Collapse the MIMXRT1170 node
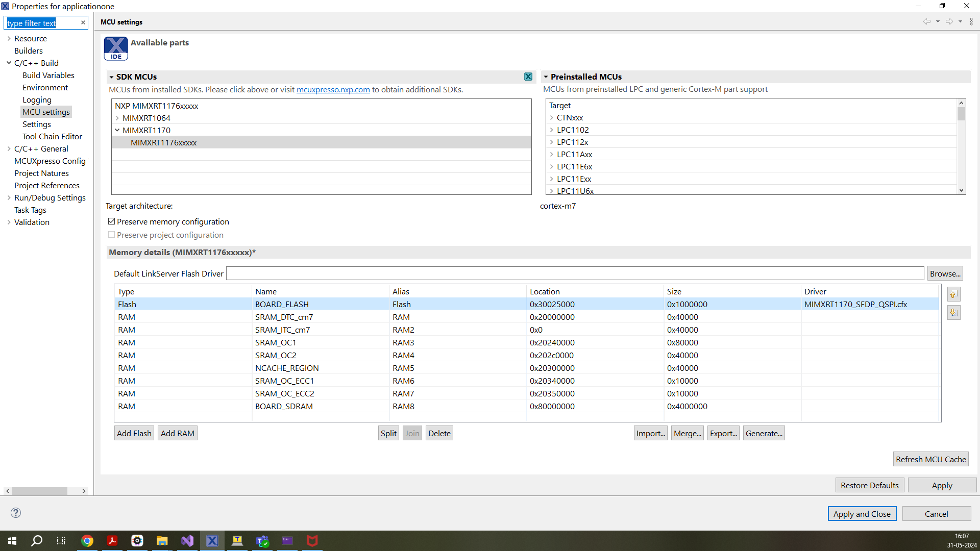This screenshot has width=980, height=551. point(117,130)
